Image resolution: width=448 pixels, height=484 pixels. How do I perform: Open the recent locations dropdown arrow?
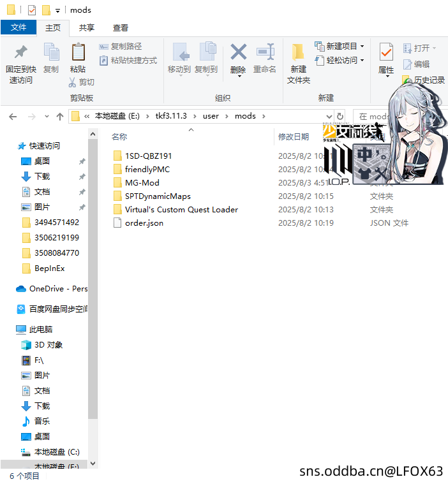tap(47, 117)
